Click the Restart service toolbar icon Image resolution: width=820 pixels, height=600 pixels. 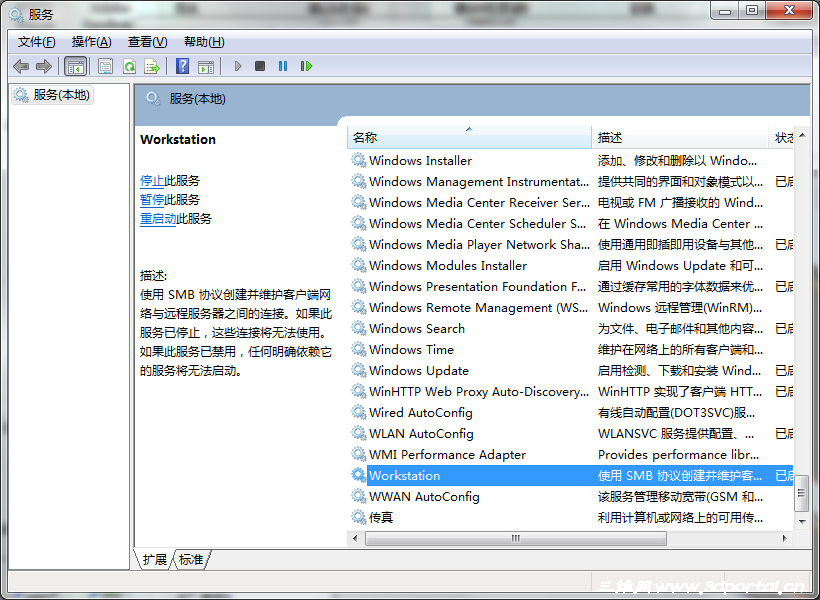tap(306, 66)
